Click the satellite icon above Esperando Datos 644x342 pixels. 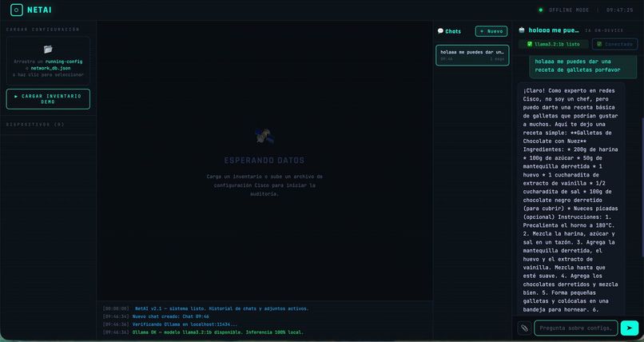[x=264, y=137]
